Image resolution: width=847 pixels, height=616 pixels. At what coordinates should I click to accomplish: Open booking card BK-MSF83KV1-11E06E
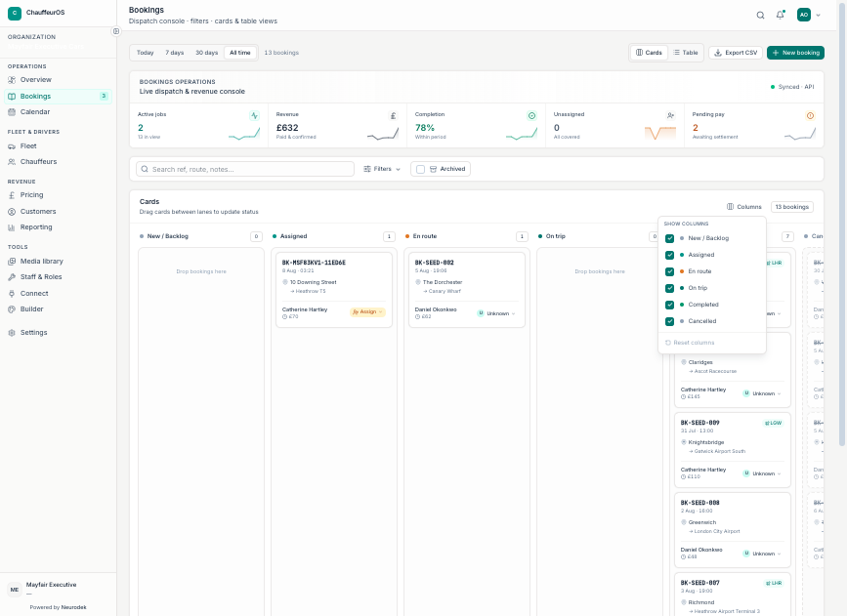[334, 290]
